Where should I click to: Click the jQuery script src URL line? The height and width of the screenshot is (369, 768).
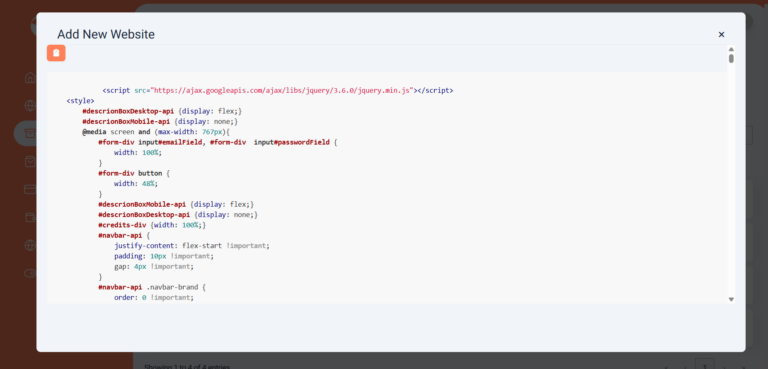tap(278, 91)
